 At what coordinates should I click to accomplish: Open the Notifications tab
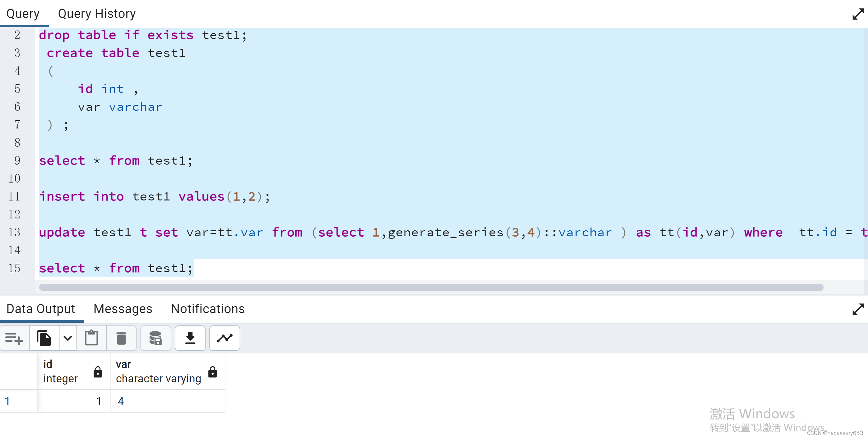(x=207, y=309)
